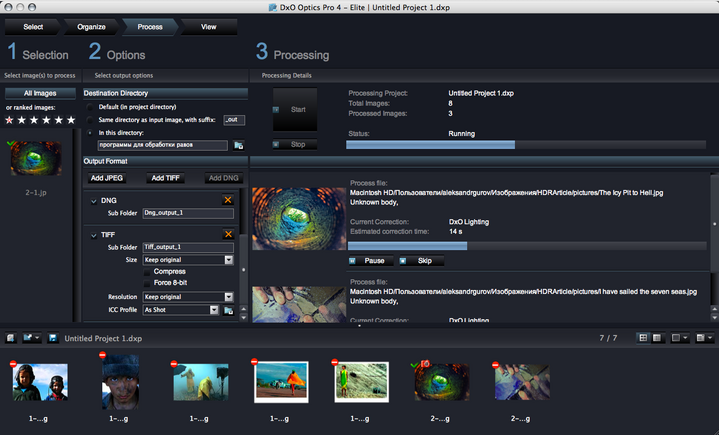The image size is (719, 435).
Task: Pause the current image processing
Action: click(x=367, y=261)
